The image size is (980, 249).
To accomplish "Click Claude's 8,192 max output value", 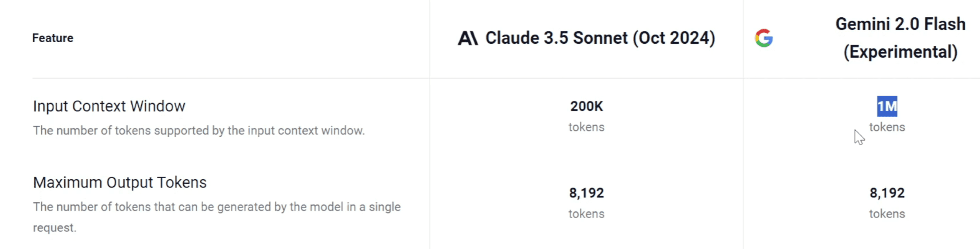I will (x=586, y=193).
